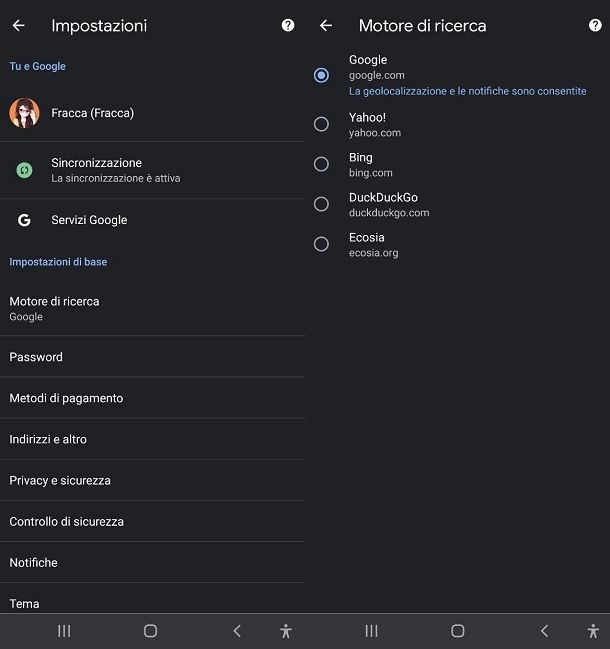Select the Bing radio button
The image size is (610, 649).
[x=321, y=164]
